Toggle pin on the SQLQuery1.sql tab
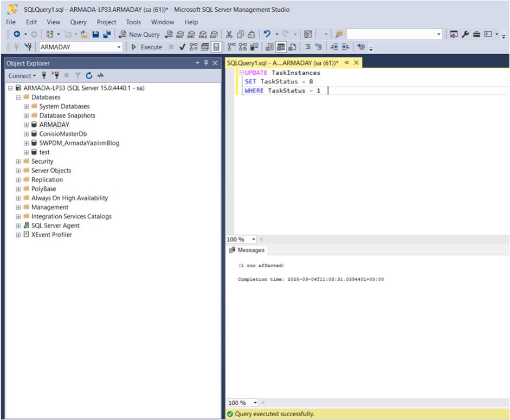This screenshot has height=420, width=510. coord(346,62)
